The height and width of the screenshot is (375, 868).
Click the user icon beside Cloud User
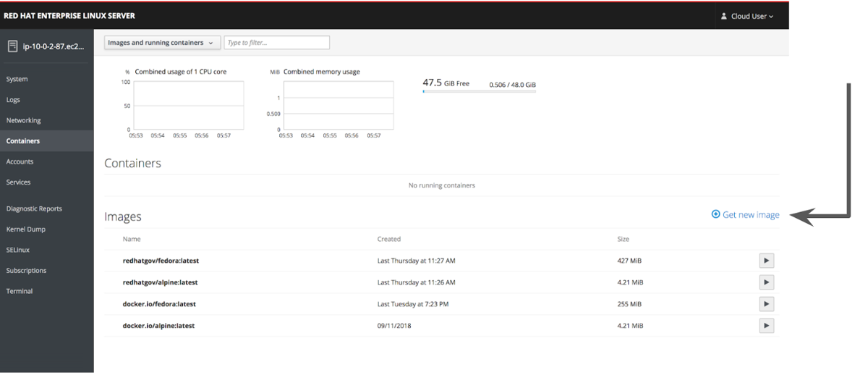724,16
